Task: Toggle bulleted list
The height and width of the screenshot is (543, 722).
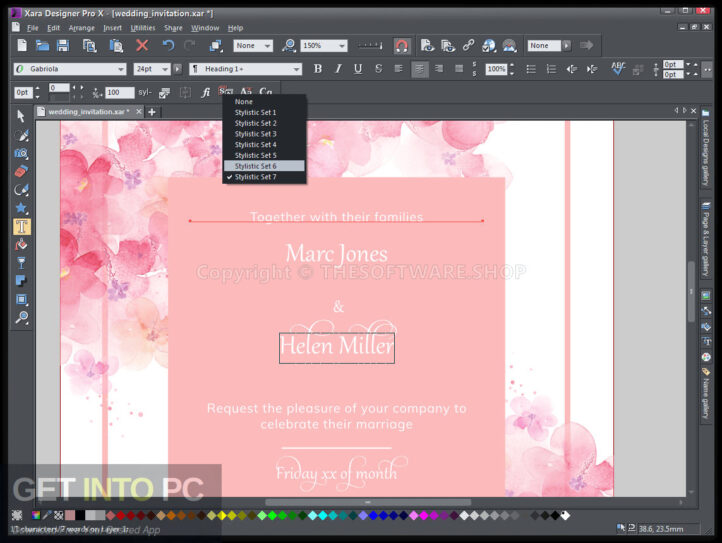Action: [x=531, y=69]
